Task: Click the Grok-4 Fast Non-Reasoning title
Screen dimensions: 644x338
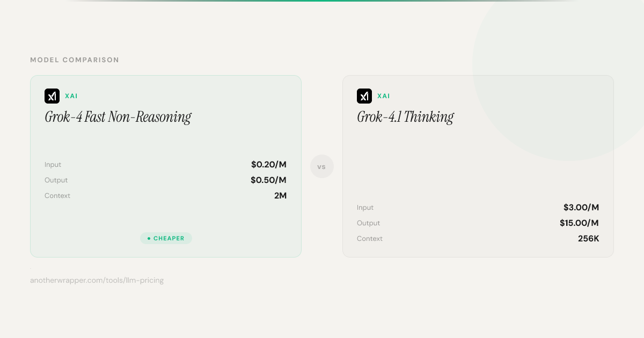Action: click(x=118, y=117)
